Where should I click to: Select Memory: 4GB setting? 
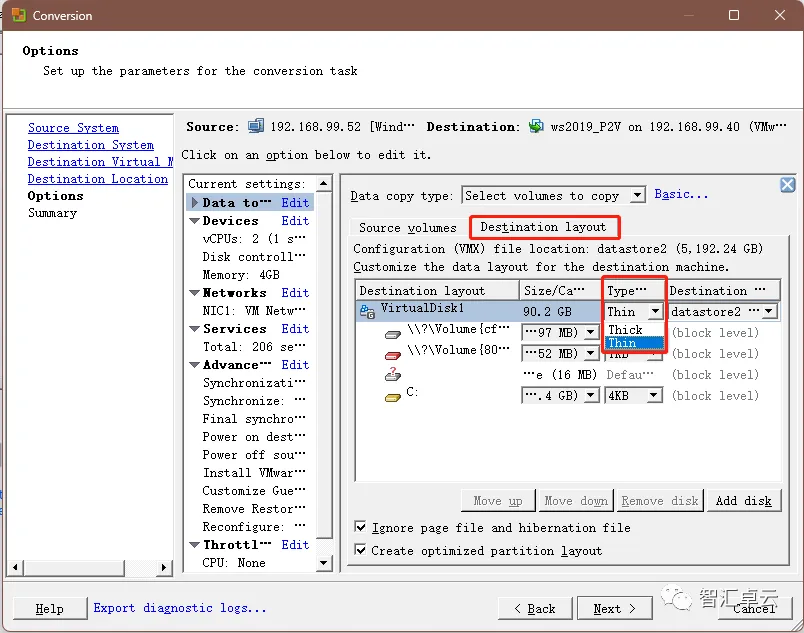pyautogui.click(x=241, y=275)
